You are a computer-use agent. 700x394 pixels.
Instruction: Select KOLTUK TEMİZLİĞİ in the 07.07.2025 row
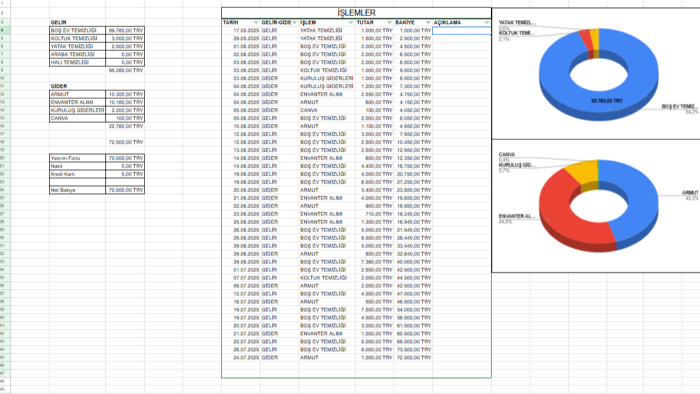327,278
